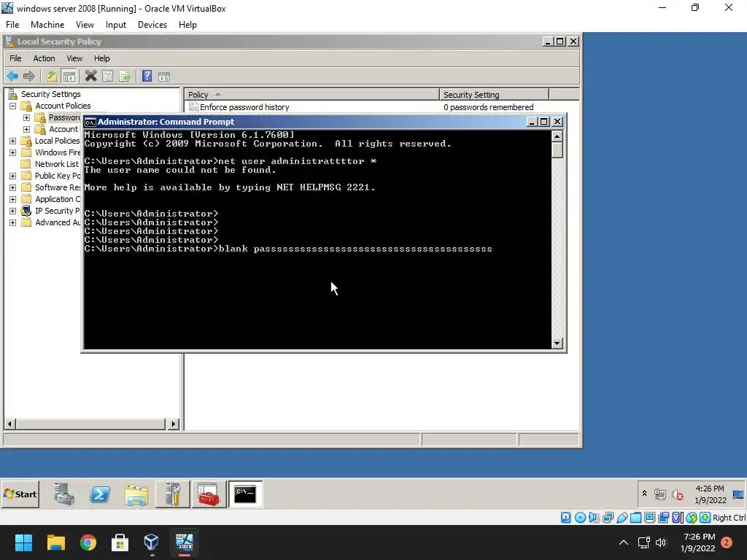The height and width of the screenshot is (560, 747).
Task: Select Enforce password history policy row
Action: click(382, 107)
